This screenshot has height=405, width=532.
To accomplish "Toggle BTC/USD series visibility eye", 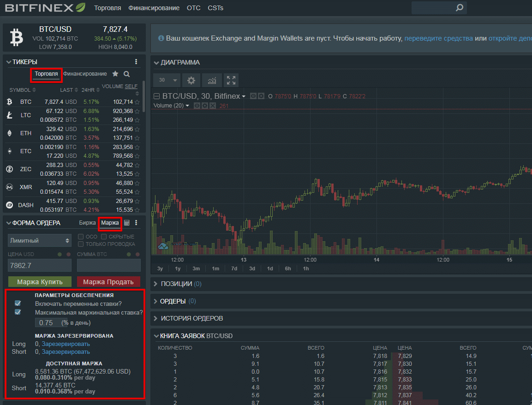I will [253, 96].
